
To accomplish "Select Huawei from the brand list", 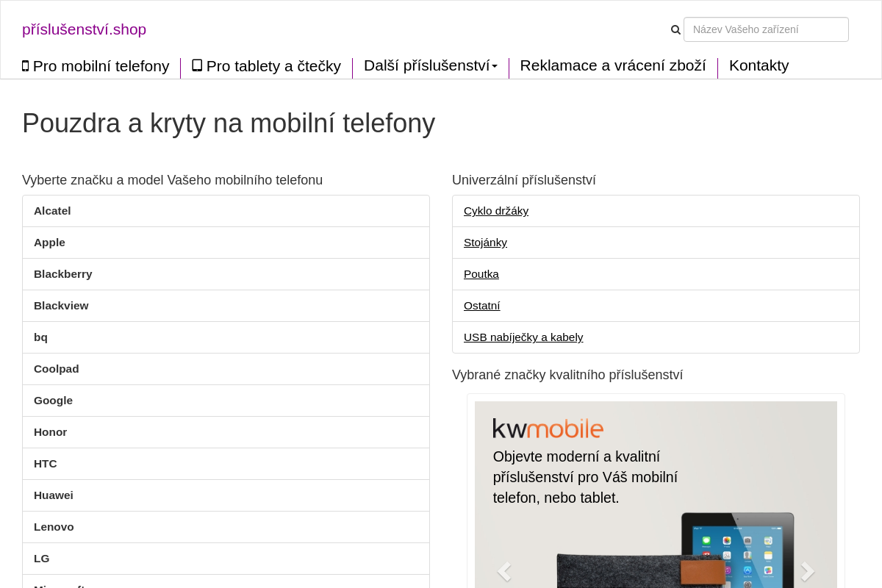I will [x=53, y=495].
